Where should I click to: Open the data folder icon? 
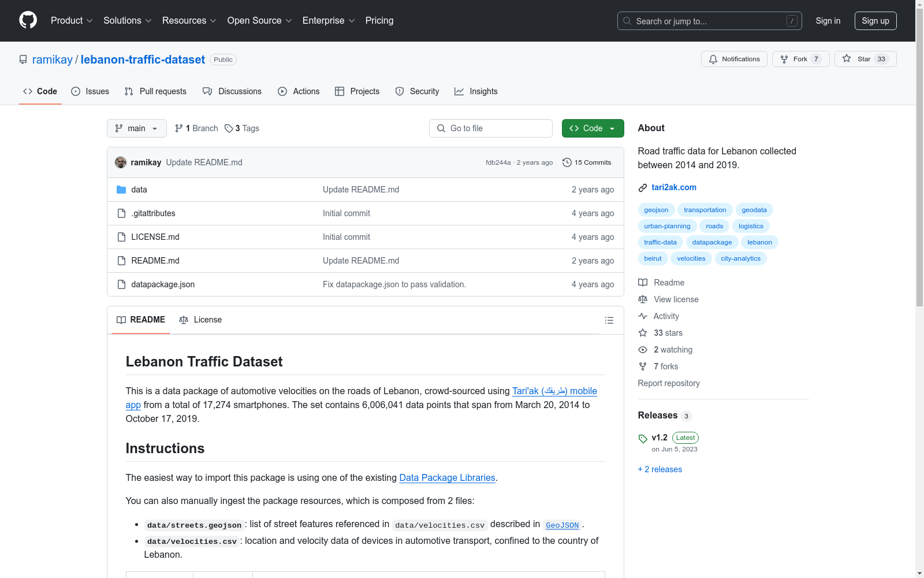point(121,190)
